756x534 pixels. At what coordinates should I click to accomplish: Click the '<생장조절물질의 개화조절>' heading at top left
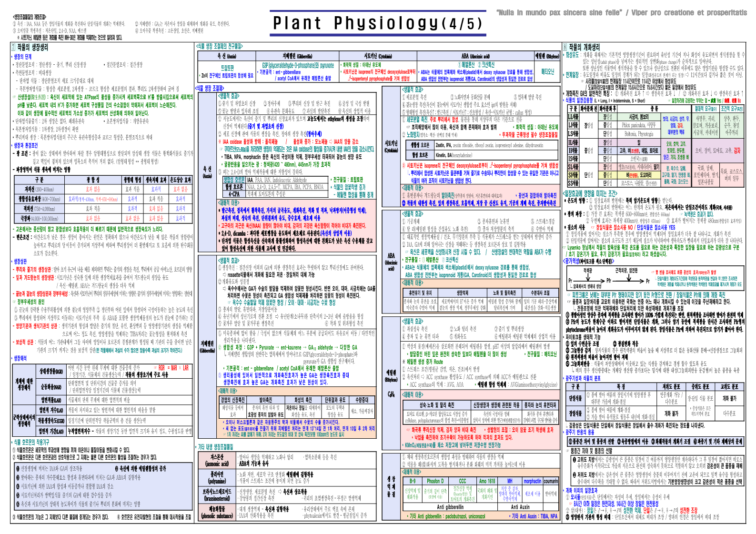pyautogui.click(x=30, y=17)
